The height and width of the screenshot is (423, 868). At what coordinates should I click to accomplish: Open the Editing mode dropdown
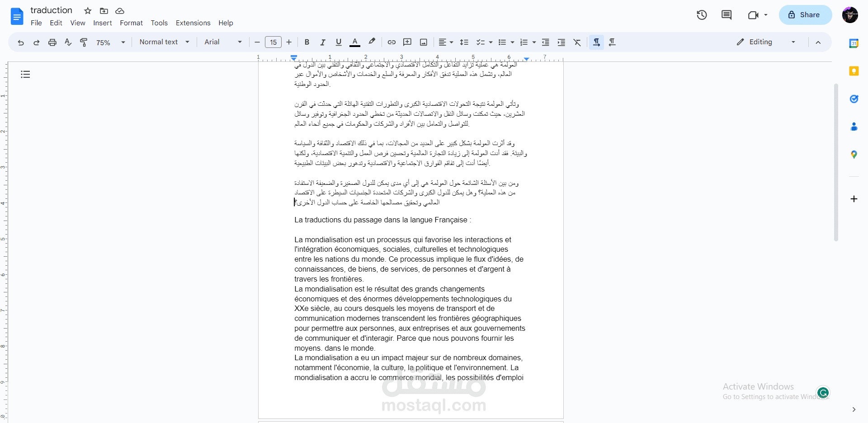click(766, 42)
